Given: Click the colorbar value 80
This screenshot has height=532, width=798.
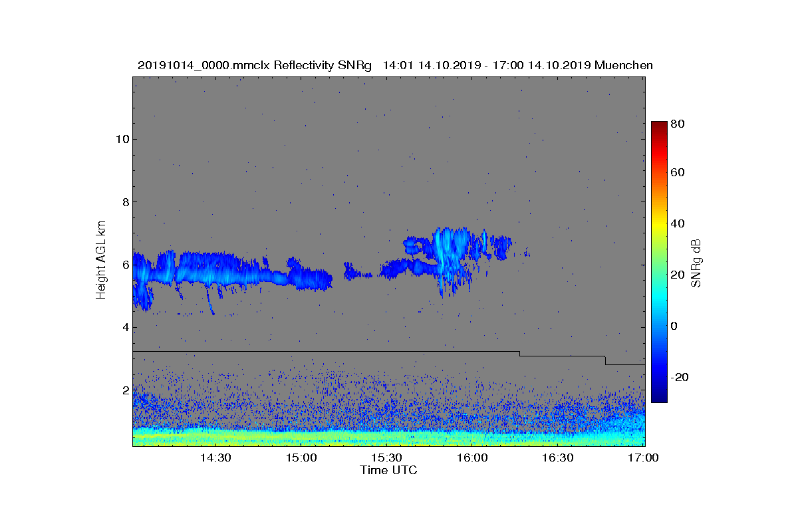Looking at the screenshot, I should coord(678,123).
